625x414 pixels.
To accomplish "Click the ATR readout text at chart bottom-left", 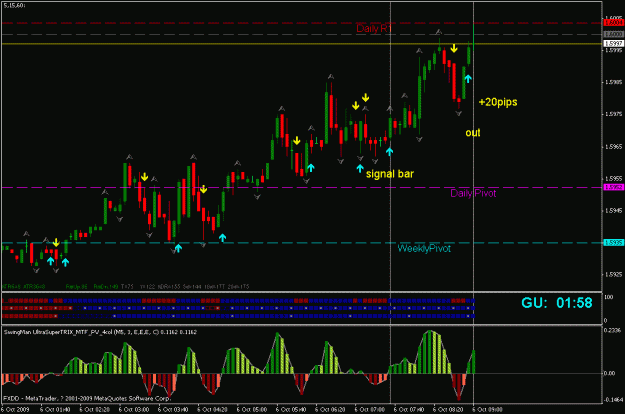I will (x=24, y=286).
